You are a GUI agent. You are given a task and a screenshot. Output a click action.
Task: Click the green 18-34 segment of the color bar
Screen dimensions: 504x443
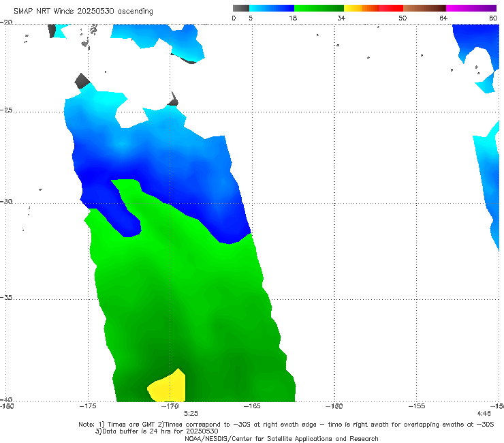pos(319,8)
